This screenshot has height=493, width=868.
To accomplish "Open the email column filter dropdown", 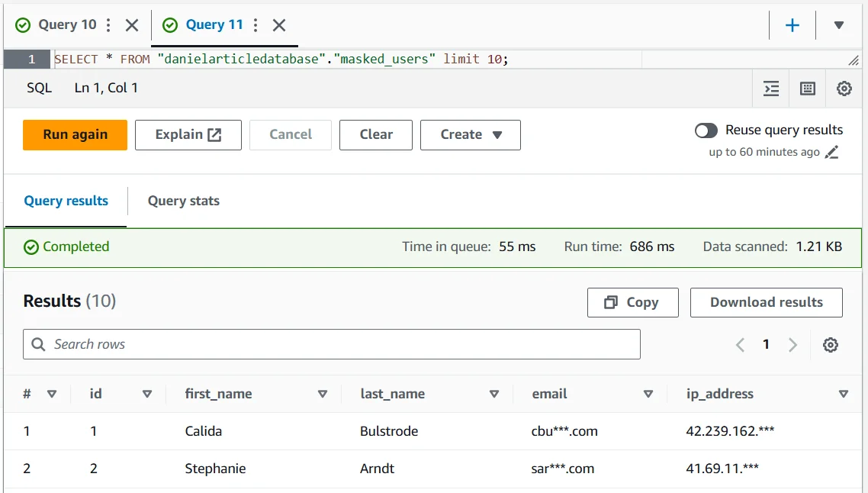I will 649,394.
